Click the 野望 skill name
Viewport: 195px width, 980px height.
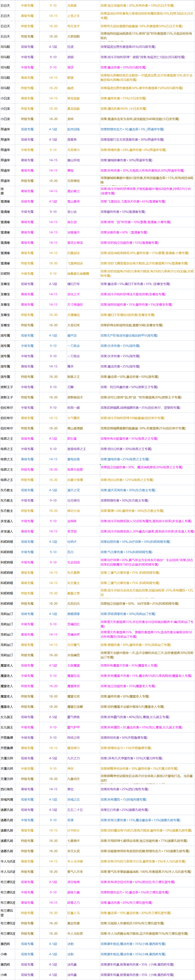[70, 78]
